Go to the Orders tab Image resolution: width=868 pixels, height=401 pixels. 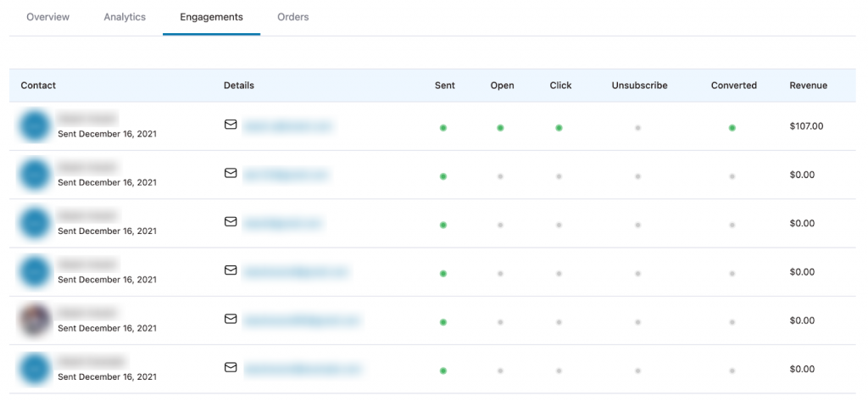[x=292, y=17]
